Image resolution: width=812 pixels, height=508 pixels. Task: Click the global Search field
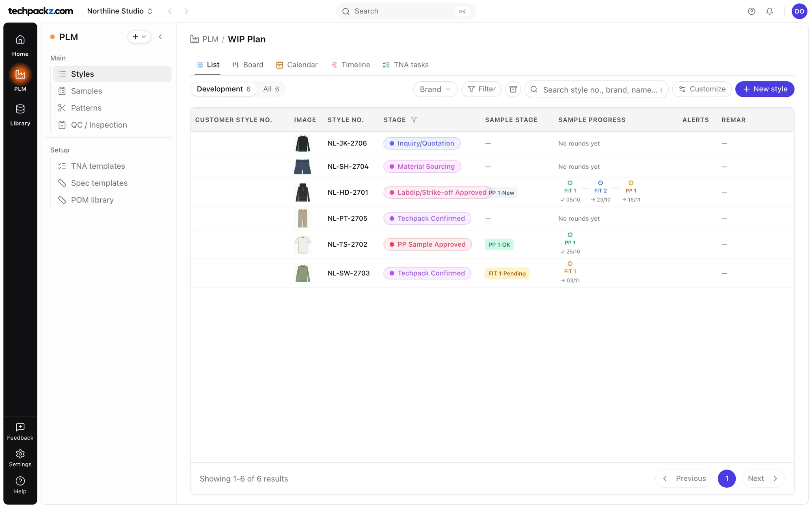(x=406, y=11)
